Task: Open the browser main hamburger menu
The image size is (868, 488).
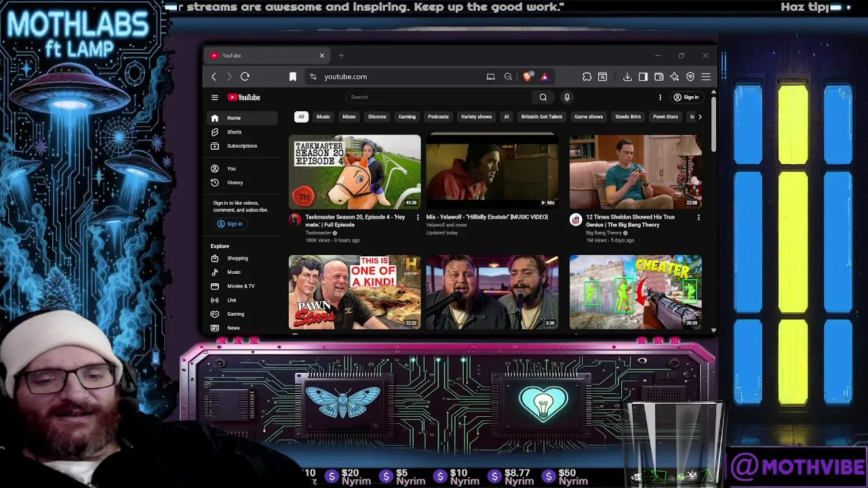Action: [706, 77]
